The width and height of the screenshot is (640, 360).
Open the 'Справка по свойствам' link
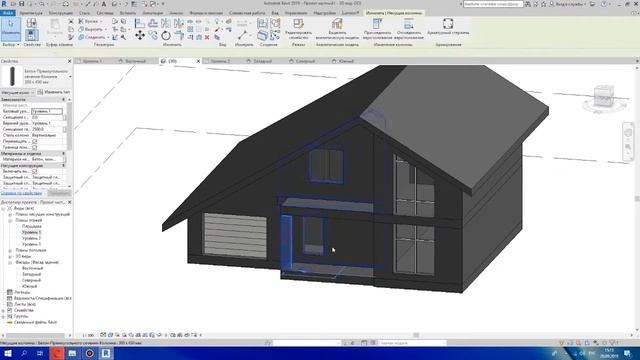tap(21, 193)
